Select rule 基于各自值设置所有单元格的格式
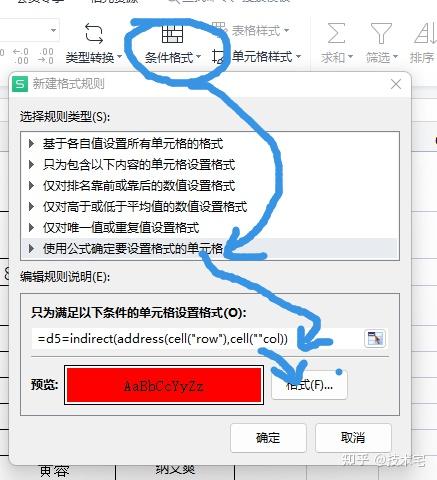 pos(210,144)
